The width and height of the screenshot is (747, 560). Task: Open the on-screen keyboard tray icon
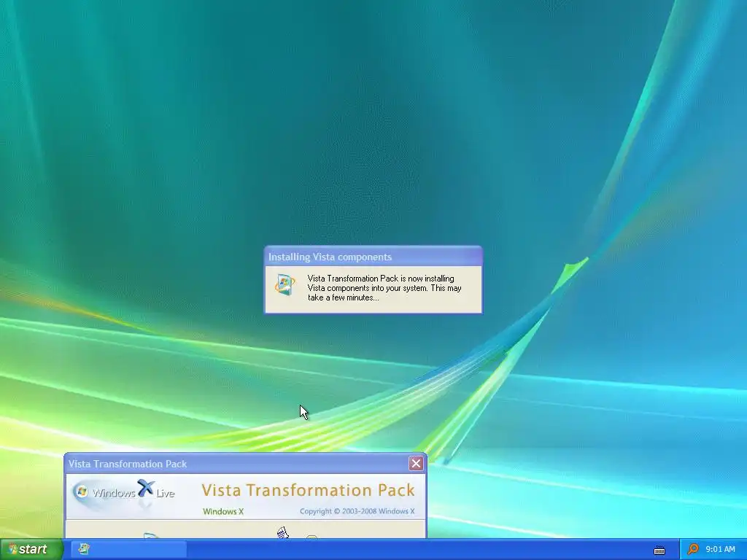pos(659,550)
